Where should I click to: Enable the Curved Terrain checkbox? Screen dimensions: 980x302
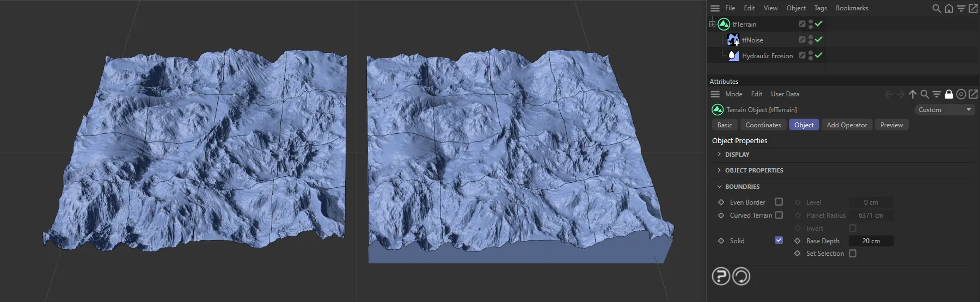point(779,215)
